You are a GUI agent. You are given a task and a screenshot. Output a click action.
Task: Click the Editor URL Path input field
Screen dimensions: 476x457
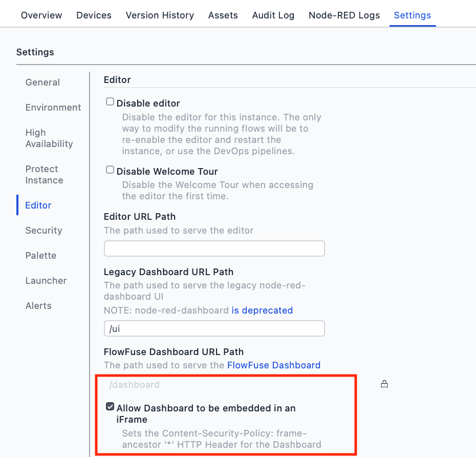214,248
